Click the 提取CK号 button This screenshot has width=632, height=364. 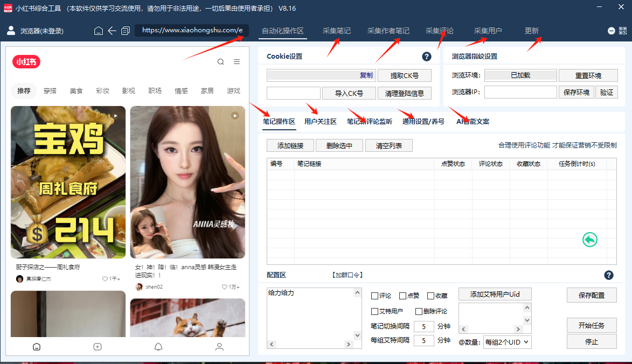click(404, 76)
